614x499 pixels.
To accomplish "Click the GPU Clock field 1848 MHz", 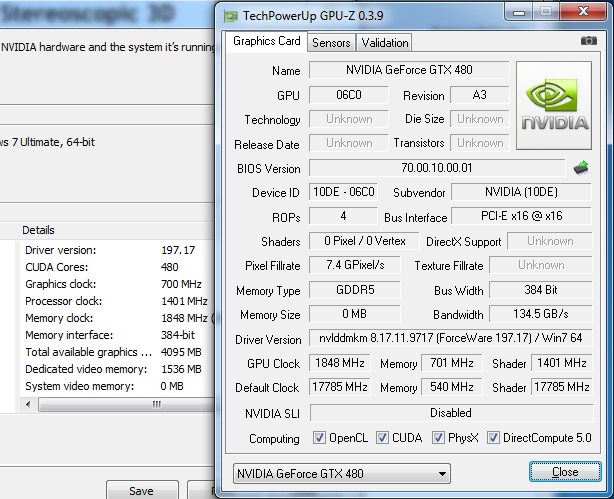I will [x=340, y=363].
